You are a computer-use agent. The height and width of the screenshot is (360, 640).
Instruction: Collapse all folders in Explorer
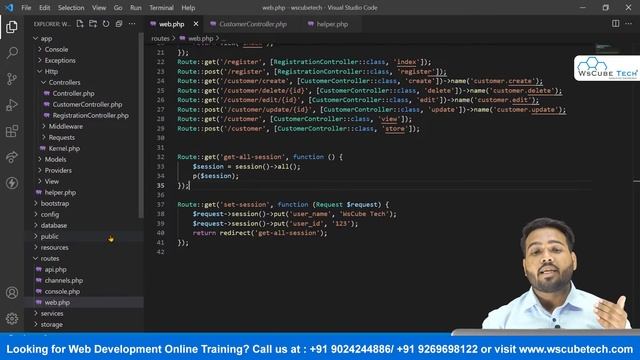coord(119,24)
